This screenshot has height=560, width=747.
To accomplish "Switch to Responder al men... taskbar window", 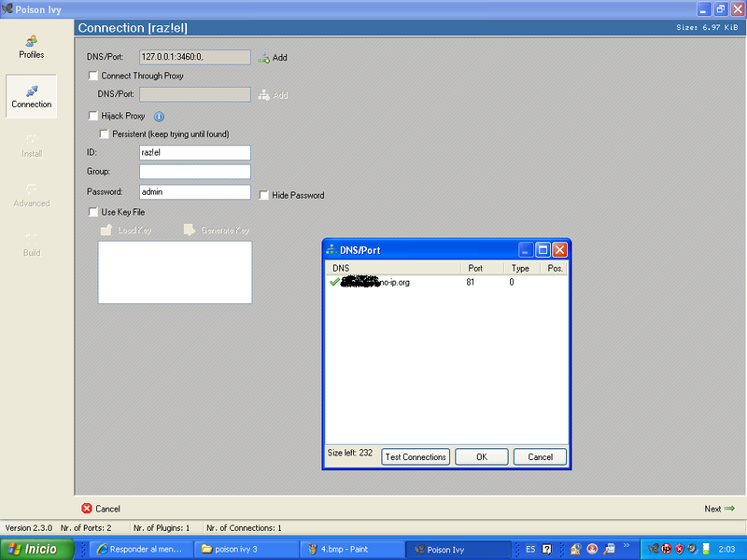I will pos(141,549).
